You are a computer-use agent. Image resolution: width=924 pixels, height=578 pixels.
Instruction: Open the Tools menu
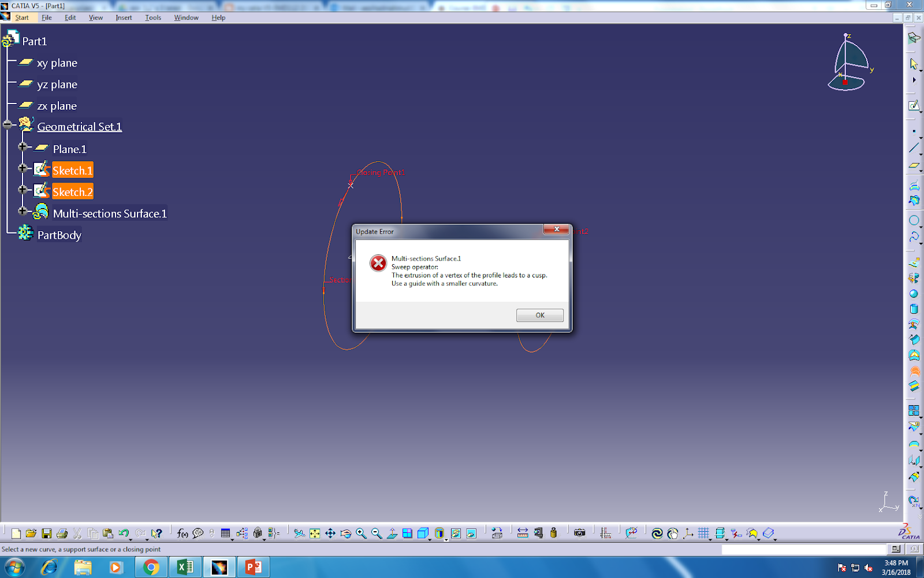coord(152,17)
